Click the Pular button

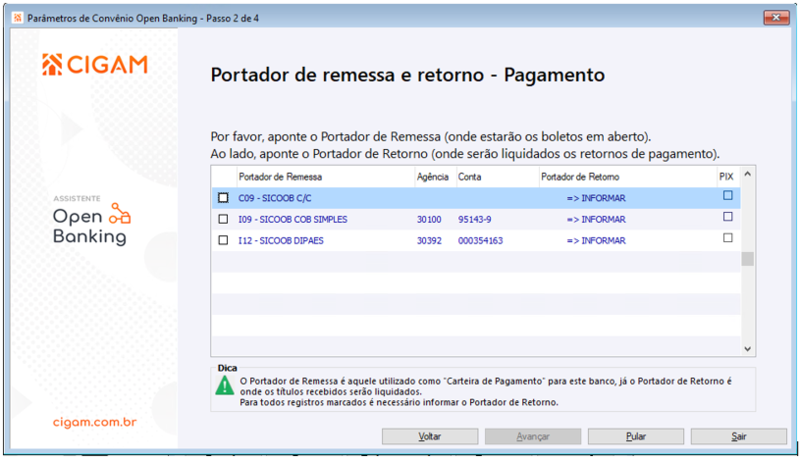tap(636, 437)
